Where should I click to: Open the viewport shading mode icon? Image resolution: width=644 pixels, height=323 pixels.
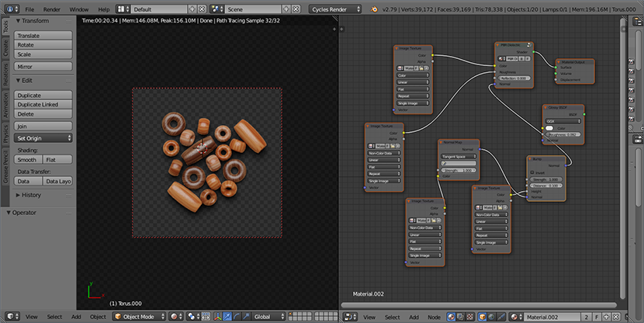click(175, 317)
